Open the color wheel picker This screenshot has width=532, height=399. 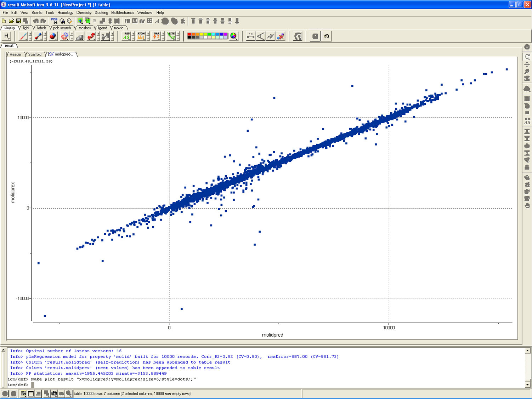(x=233, y=36)
